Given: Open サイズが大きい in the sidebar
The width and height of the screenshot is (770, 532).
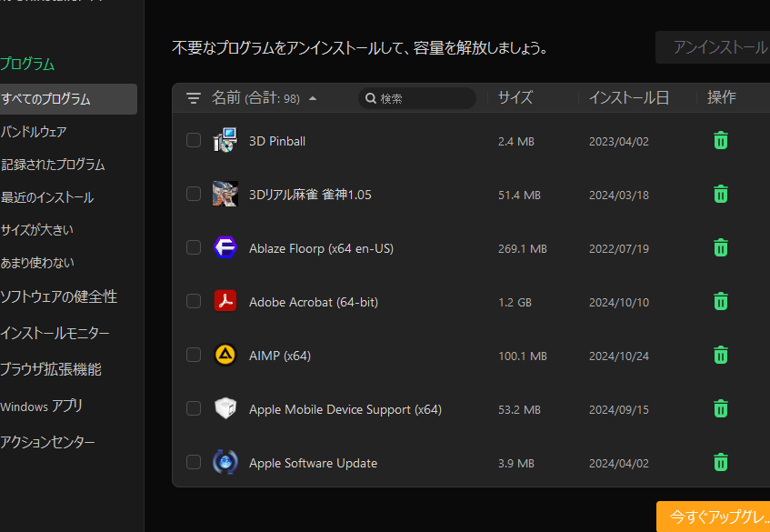Looking at the screenshot, I should coord(37,229).
